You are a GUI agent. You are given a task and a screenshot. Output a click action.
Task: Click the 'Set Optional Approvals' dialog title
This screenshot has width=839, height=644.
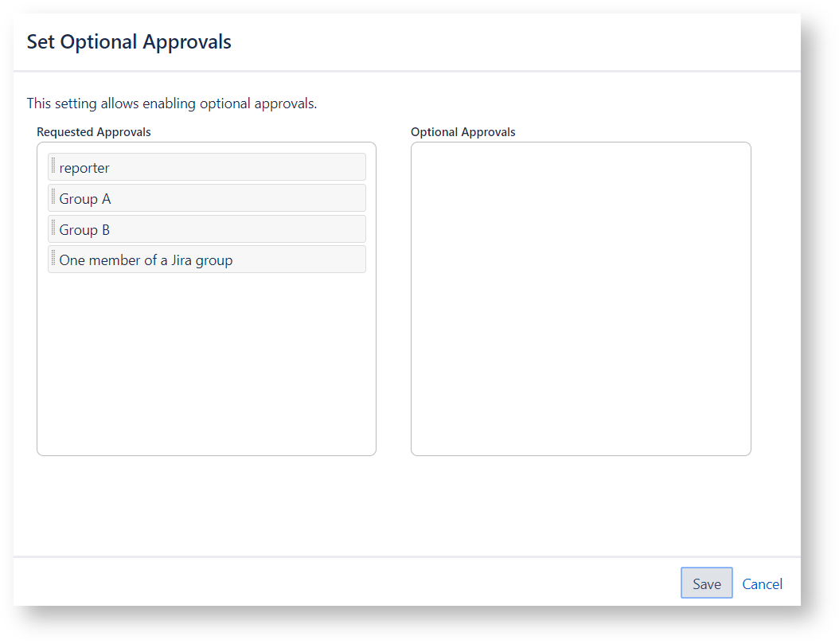(129, 42)
